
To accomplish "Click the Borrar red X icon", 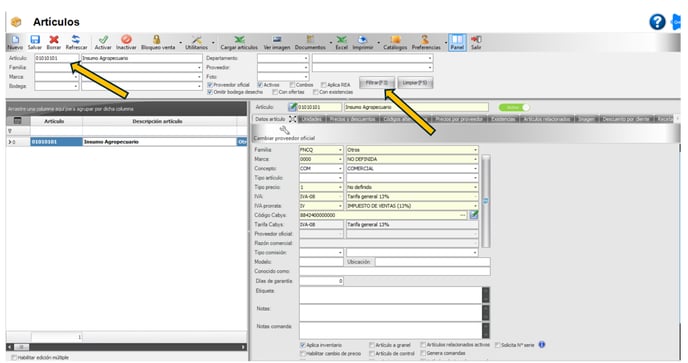I will [54, 40].
